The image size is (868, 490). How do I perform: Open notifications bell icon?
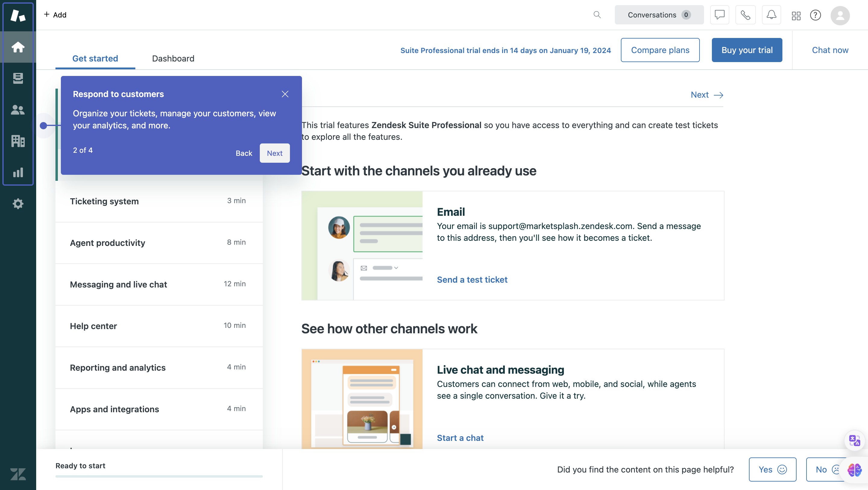point(771,15)
